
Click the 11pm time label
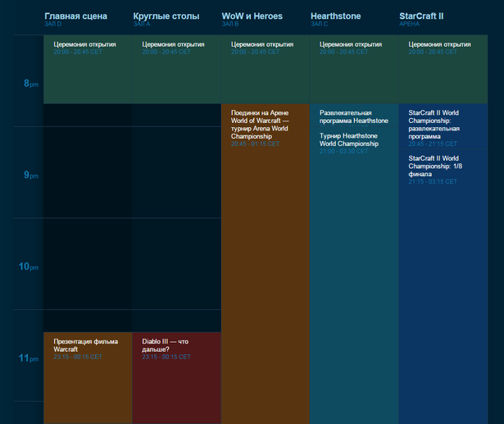coord(29,358)
